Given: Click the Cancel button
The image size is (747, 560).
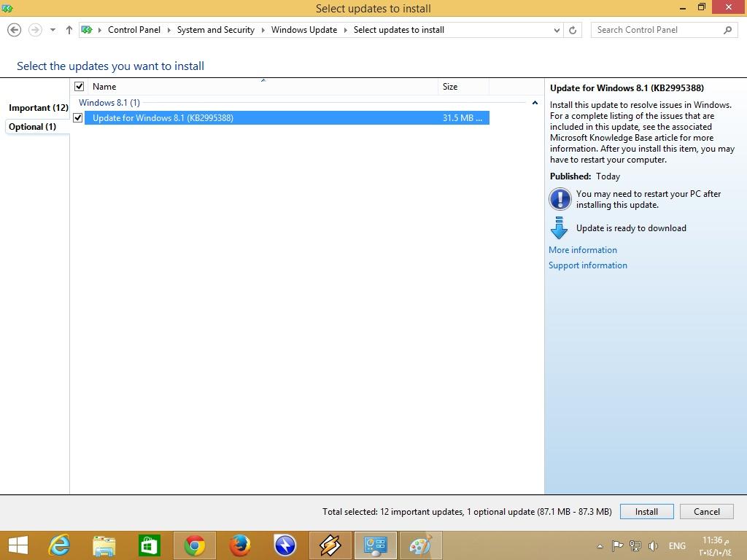Looking at the screenshot, I should (x=706, y=512).
